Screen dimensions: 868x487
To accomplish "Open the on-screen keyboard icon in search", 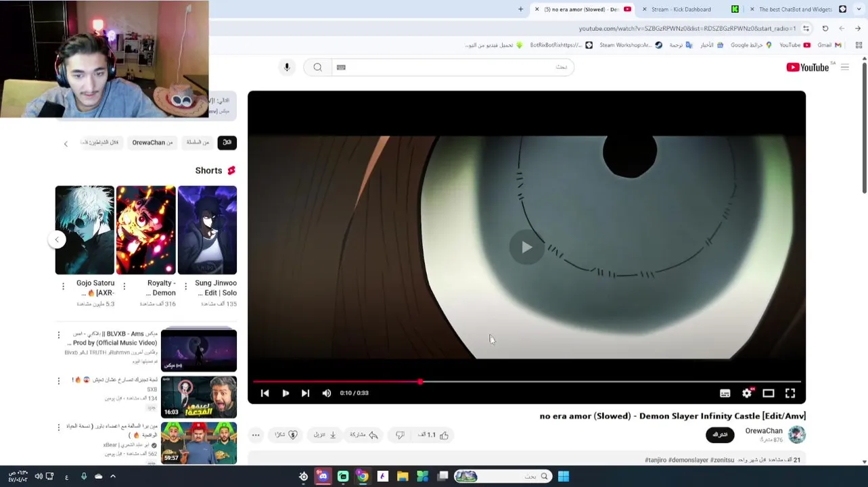I will (341, 67).
